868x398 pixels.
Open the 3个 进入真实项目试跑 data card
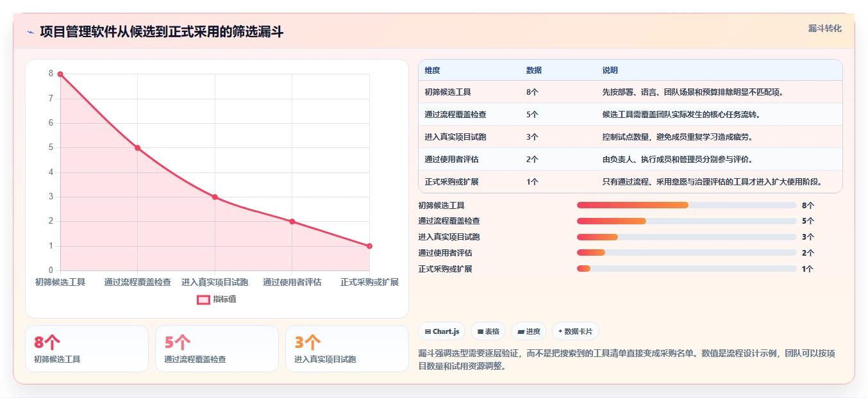[x=347, y=349]
